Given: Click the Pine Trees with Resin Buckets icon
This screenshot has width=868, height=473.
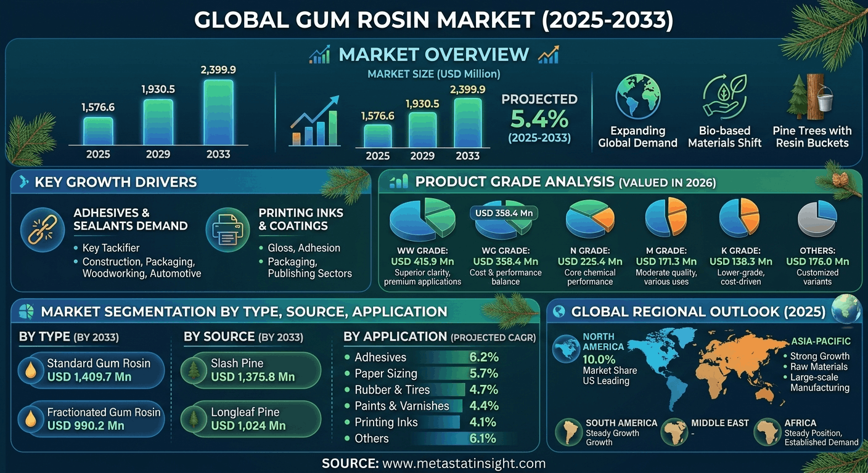Looking at the screenshot, I should tap(811, 97).
